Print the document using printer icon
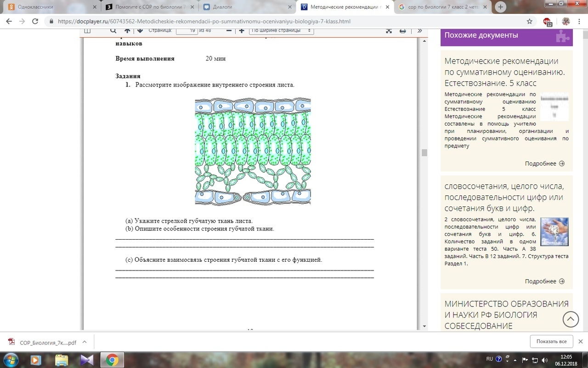Screen dimensions: 588x368 tap(403, 30)
